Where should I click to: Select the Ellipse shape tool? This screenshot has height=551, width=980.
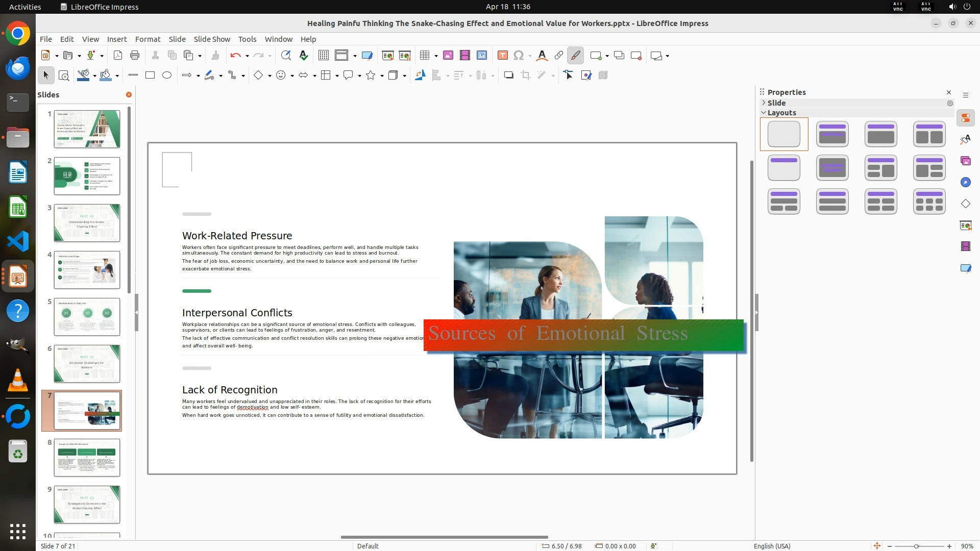click(x=167, y=76)
